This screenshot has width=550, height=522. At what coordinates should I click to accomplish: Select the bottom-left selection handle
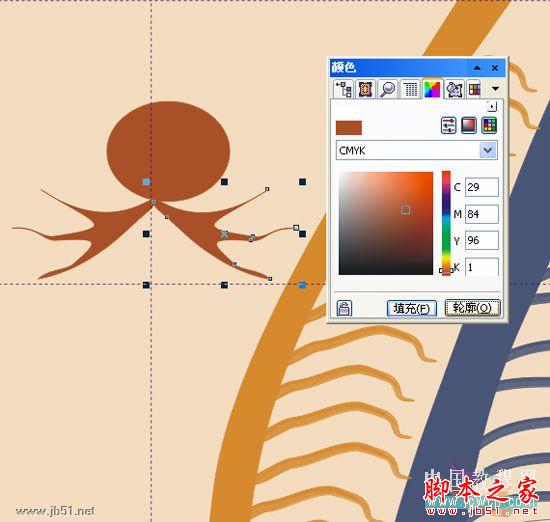click(x=146, y=285)
